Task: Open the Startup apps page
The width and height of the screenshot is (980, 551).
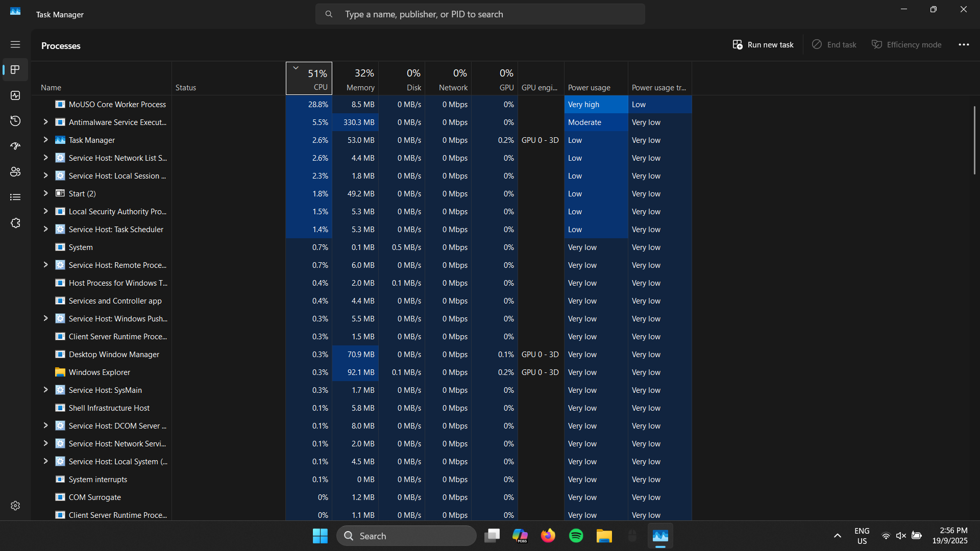Action: 15,146
